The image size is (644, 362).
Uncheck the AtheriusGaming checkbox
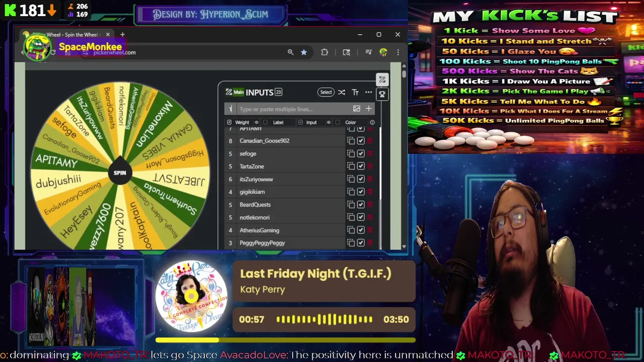click(361, 230)
